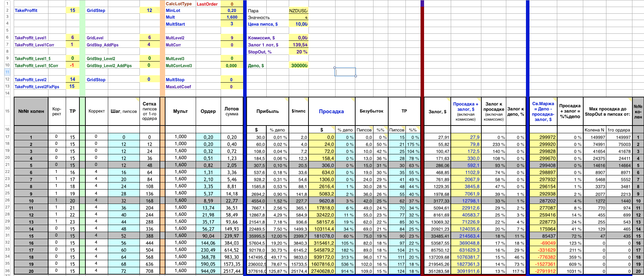Click the drawdown cell 2740628,0

322,271
